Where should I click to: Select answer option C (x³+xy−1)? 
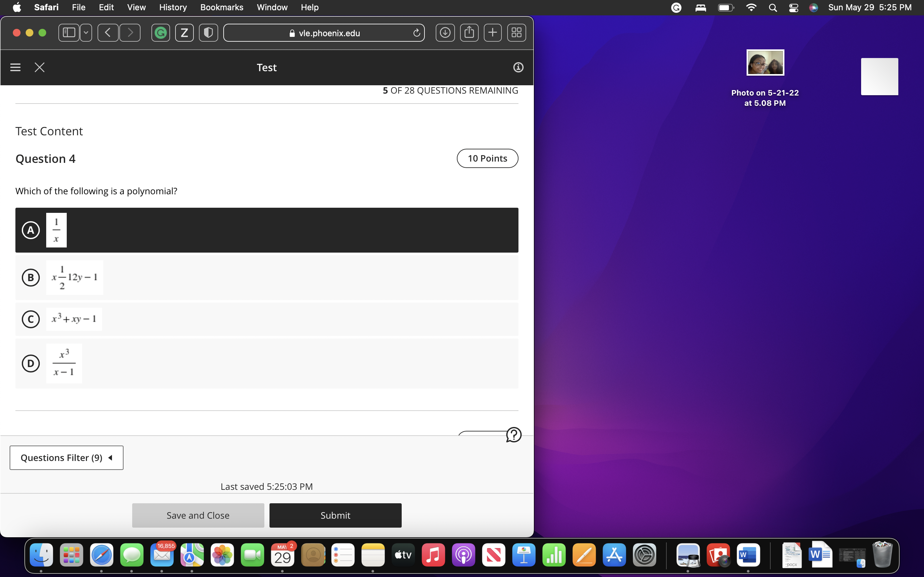[30, 319]
